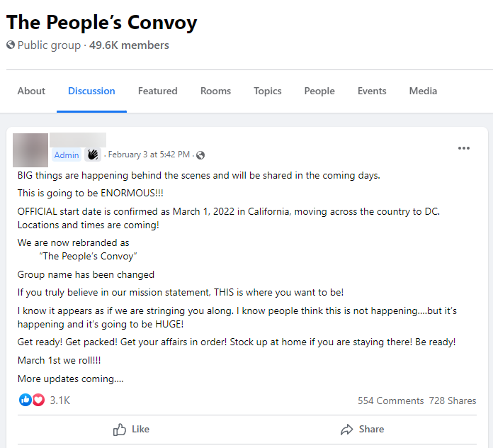Screen dimensions: 493x448
Task: Click the blue thumbs-up reaction icon
Action: [x=25, y=401]
